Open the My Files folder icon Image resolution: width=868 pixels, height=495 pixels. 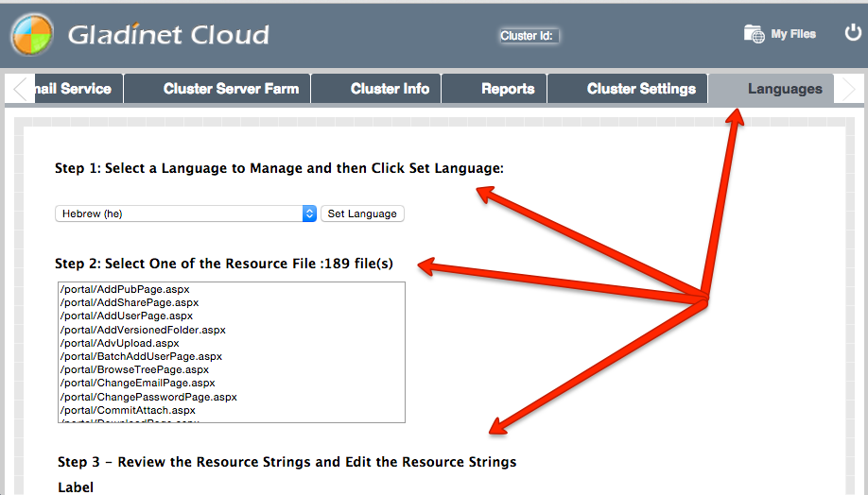point(754,34)
